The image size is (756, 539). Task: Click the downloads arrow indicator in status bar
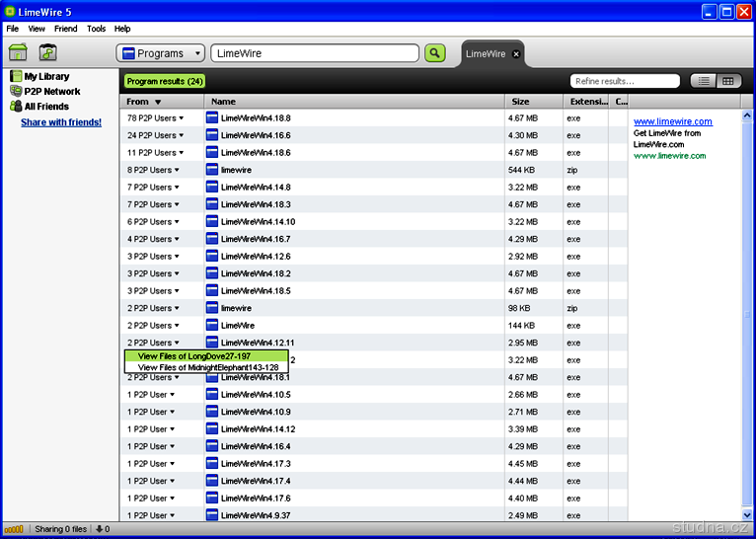[x=103, y=529]
